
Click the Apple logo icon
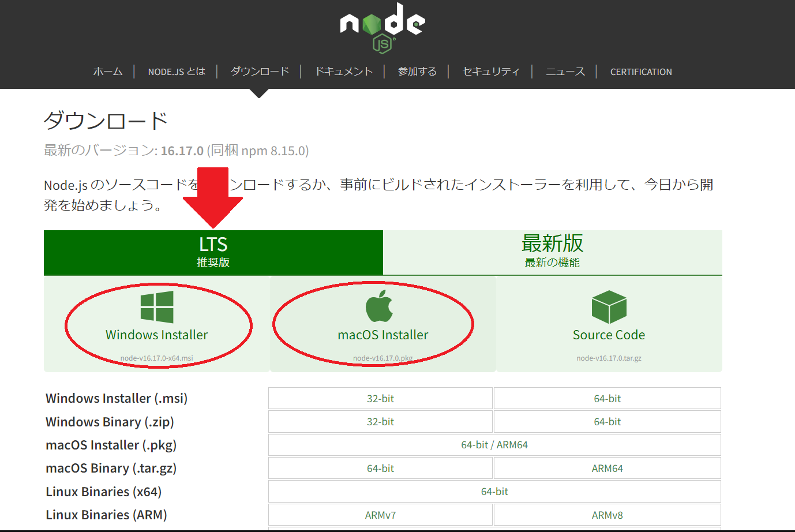coord(380,306)
